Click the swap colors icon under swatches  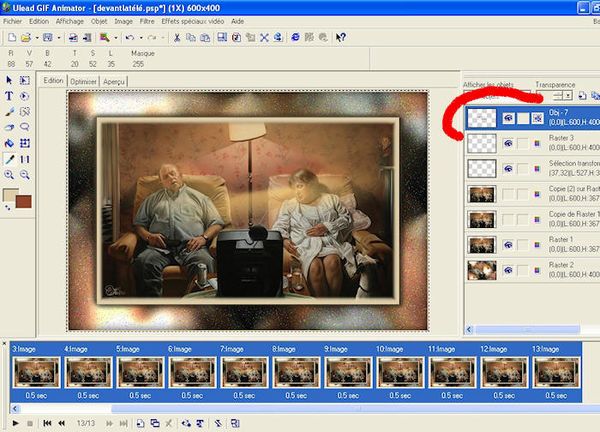[x=7, y=207]
